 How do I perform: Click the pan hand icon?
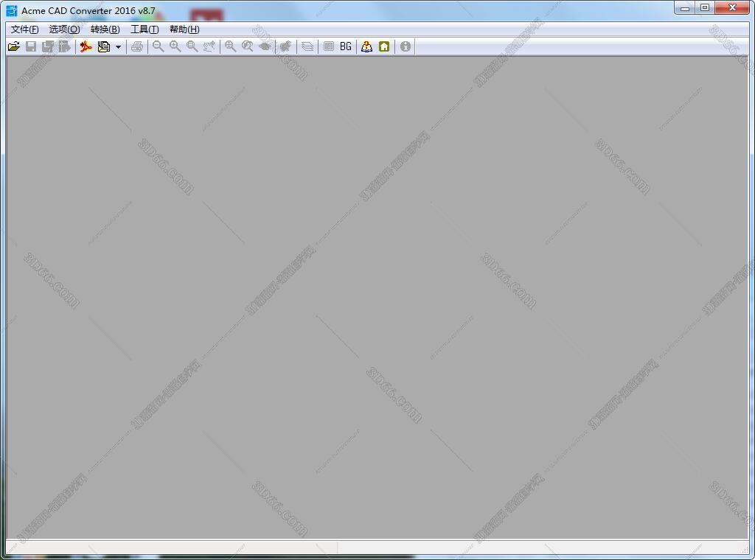[x=209, y=46]
